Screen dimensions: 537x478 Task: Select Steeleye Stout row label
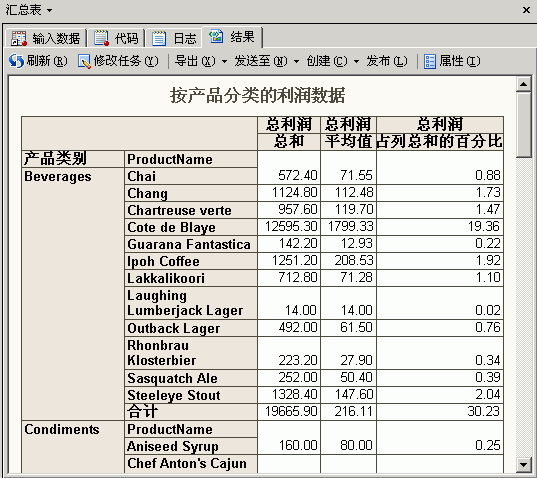point(191,395)
